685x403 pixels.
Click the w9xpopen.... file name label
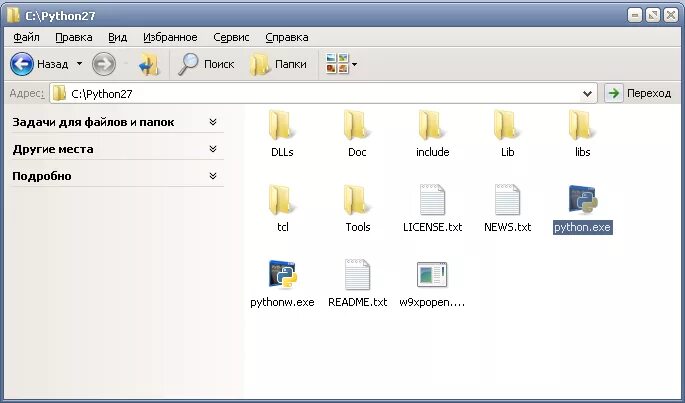(432, 302)
